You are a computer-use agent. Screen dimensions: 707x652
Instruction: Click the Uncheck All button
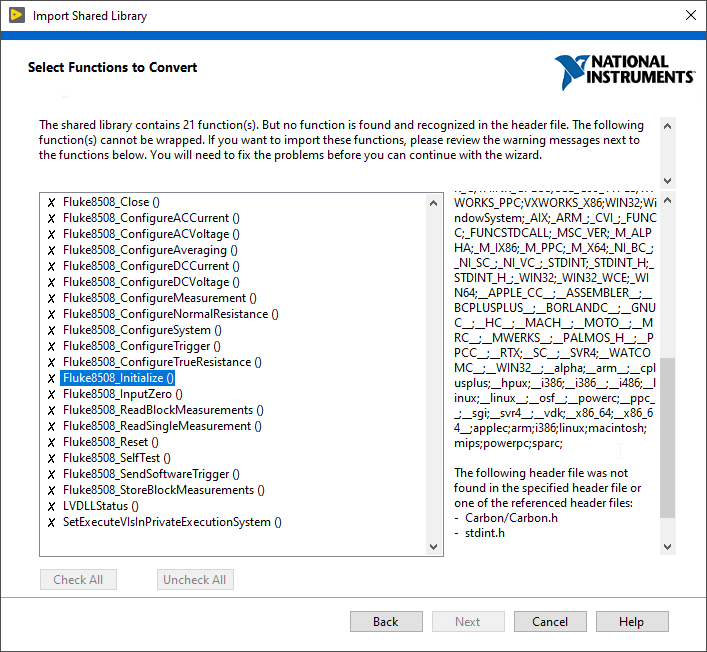[195, 579]
